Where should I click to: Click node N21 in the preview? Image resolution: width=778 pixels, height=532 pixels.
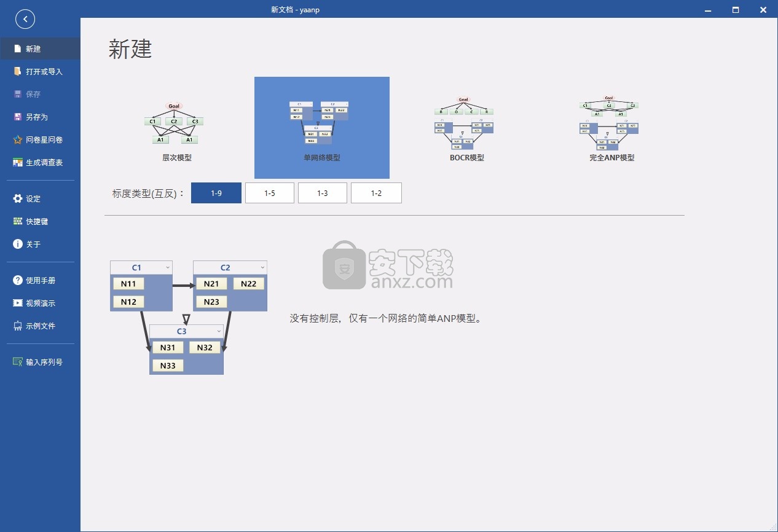211,284
